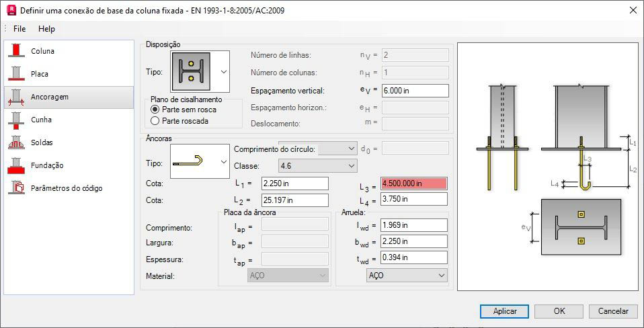Select the Parâmetros do código icon
Viewport: 644px width, 328px height.
16,188
